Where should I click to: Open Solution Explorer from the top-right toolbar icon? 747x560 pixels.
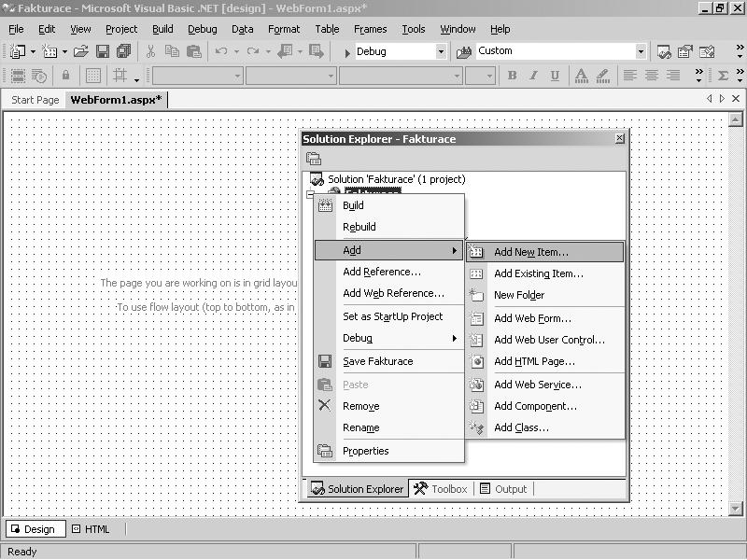pyautogui.click(x=664, y=51)
